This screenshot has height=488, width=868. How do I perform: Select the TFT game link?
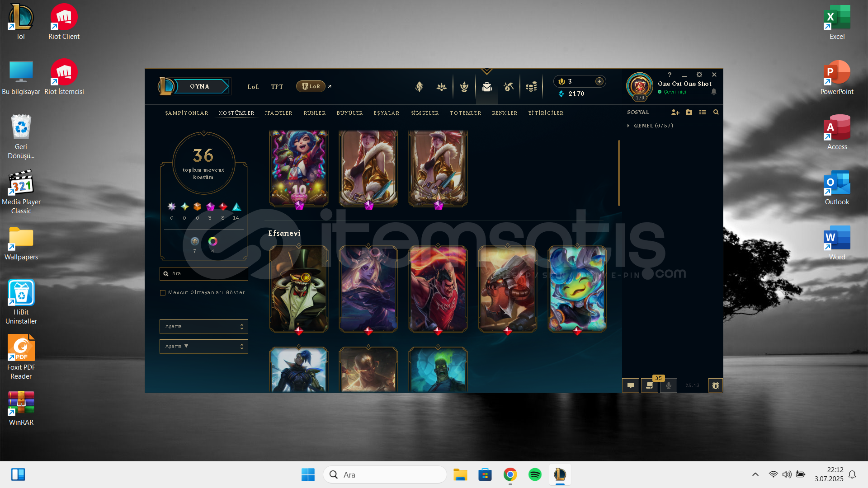(x=277, y=87)
